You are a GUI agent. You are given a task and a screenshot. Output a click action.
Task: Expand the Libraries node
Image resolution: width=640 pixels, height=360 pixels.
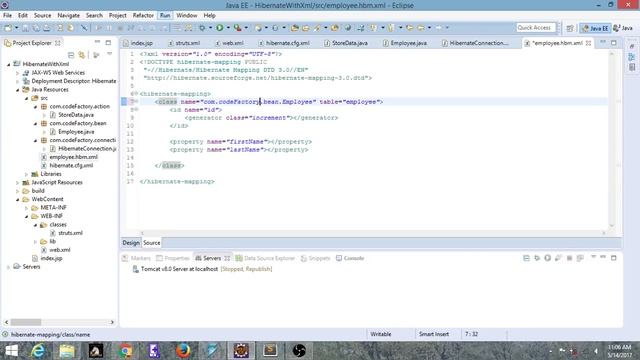[26, 174]
